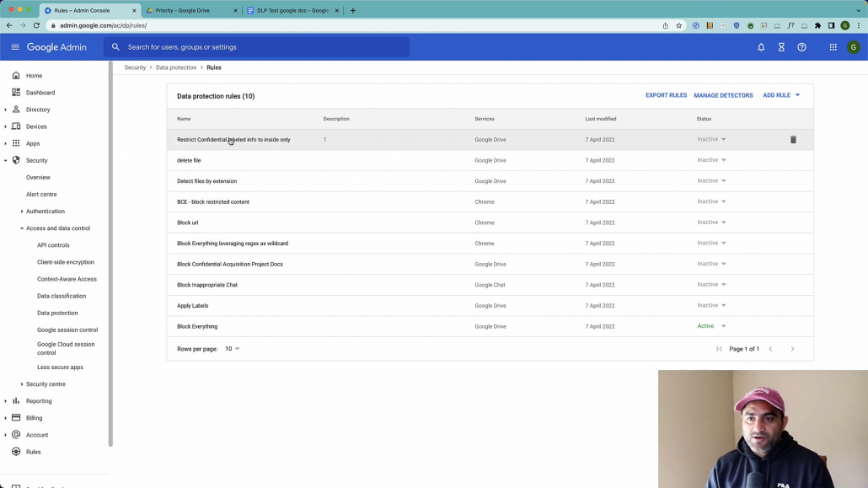Switch to the DLP Test google doc tab

tap(292, 10)
